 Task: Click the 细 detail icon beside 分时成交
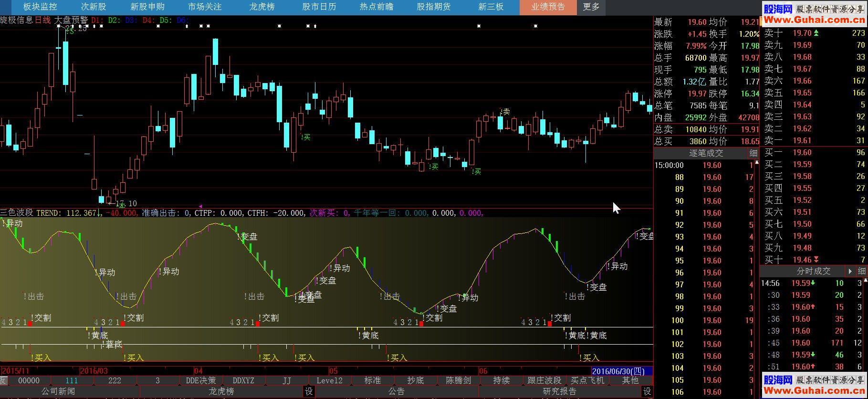(x=861, y=271)
